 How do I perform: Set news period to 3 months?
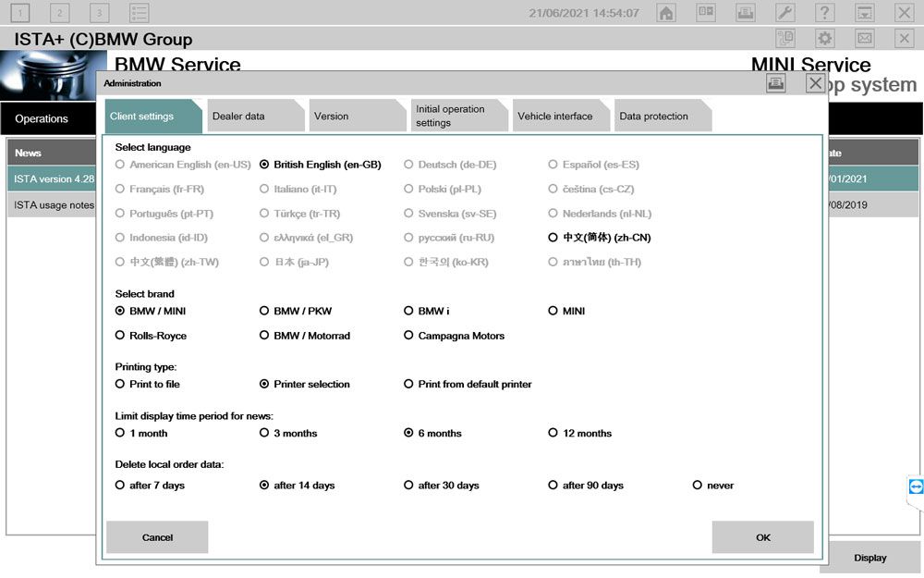point(288,433)
